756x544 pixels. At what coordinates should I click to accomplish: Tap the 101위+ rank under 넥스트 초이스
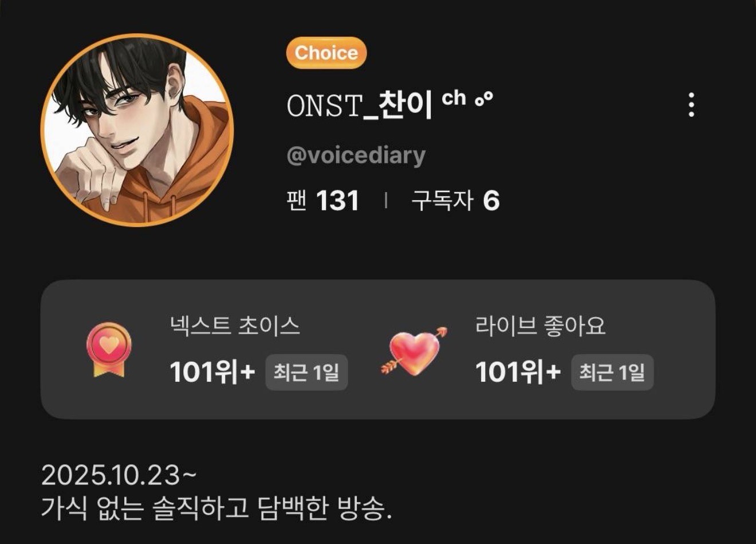[x=212, y=372]
